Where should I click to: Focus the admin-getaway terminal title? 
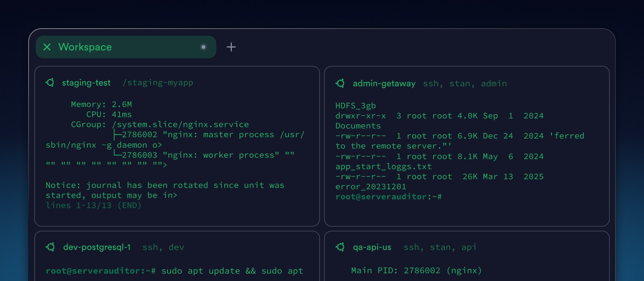[384, 83]
